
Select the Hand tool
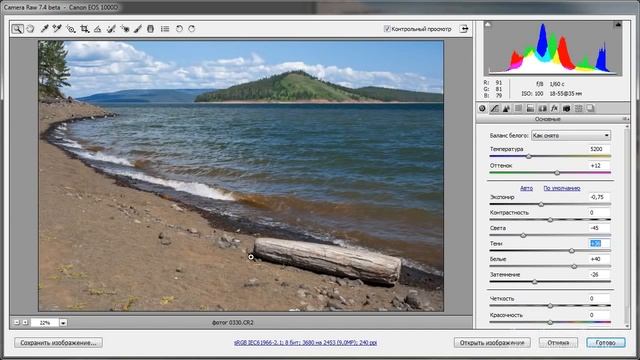[30, 29]
